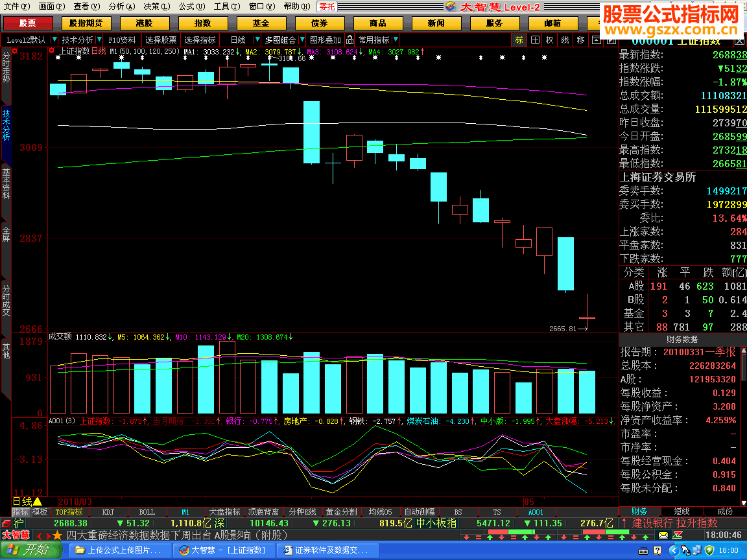Click the keyboard icon in the system tray
Image resolution: width=747 pixels, height=560 pixels.
tap(644, 550)
